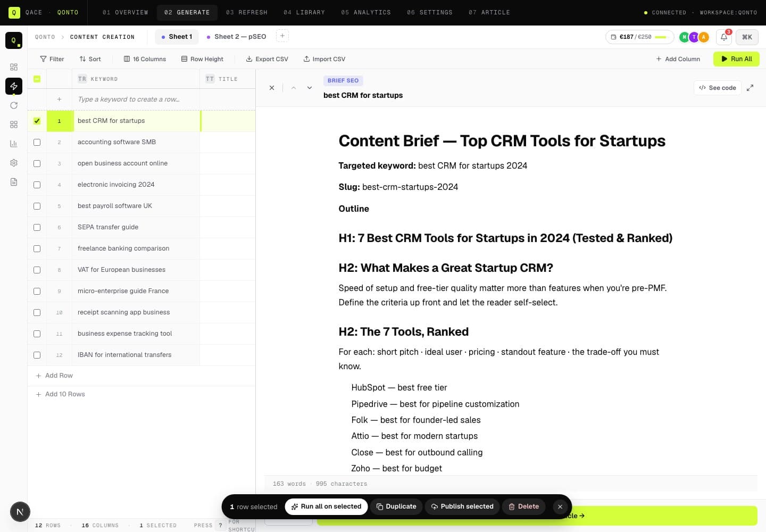766x532 pixels.
Task: Click the plus icon in new-row line
Action: tap(59, 99)
